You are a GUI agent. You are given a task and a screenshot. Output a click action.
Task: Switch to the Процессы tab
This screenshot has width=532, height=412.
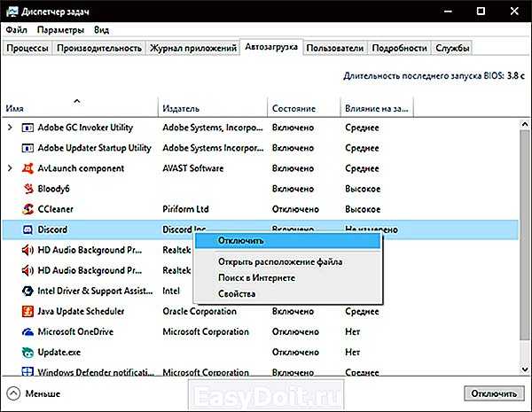point(27,48)
